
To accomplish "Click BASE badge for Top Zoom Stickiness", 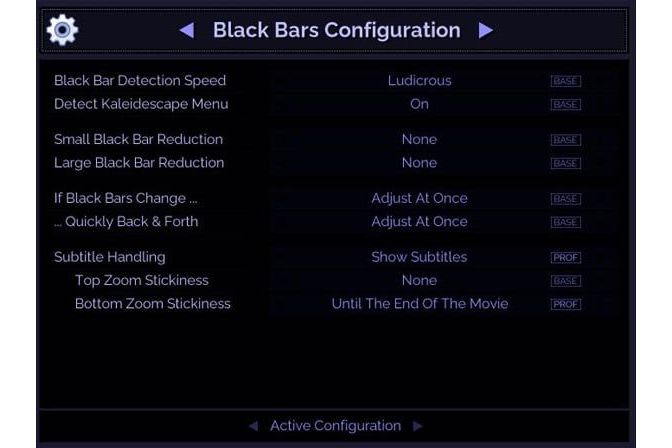I will tap(566, 281).
